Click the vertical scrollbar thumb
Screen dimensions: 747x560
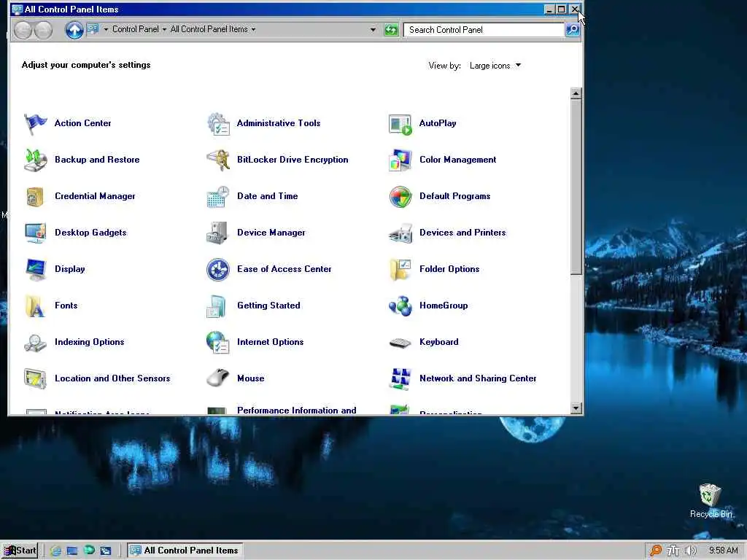[x=576, y=187]
